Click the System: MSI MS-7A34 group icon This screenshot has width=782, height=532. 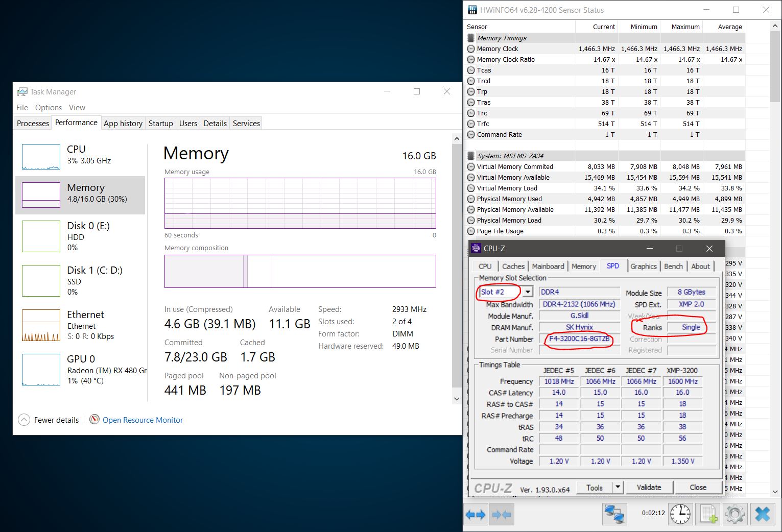pyautogui.click(x=471, y=156)
